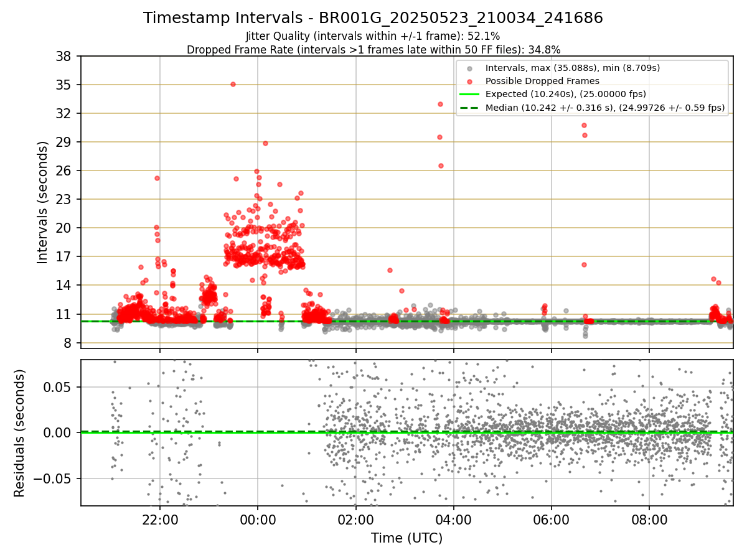Image resolution: width=747 pixels, height=560 pixels.
Task: Click the red circle marker in the legend
Action: coord(469,82)
